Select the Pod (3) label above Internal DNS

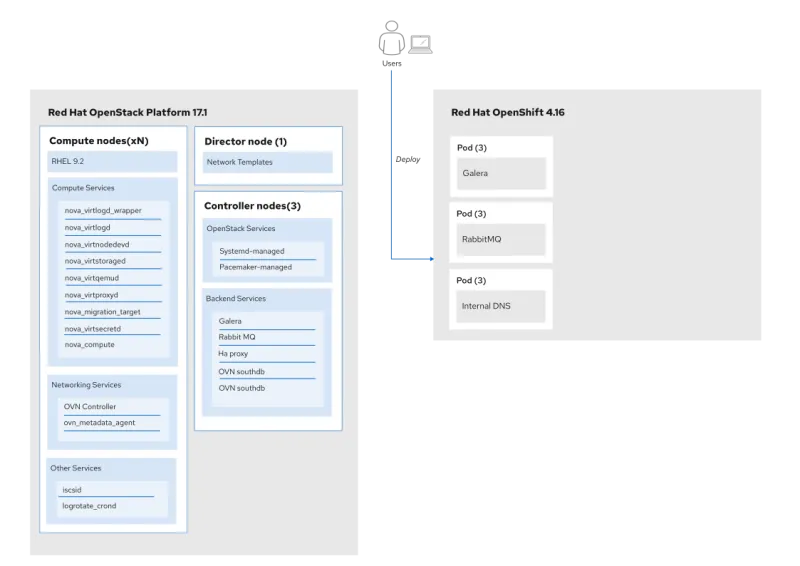tap(471, 280)
